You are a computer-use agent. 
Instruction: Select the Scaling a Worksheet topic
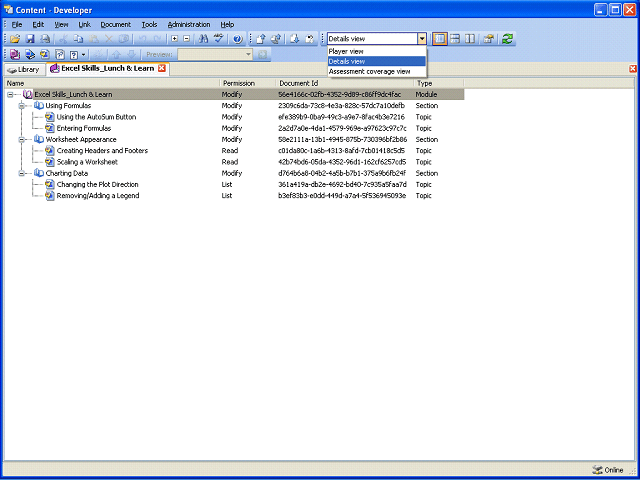87,162
